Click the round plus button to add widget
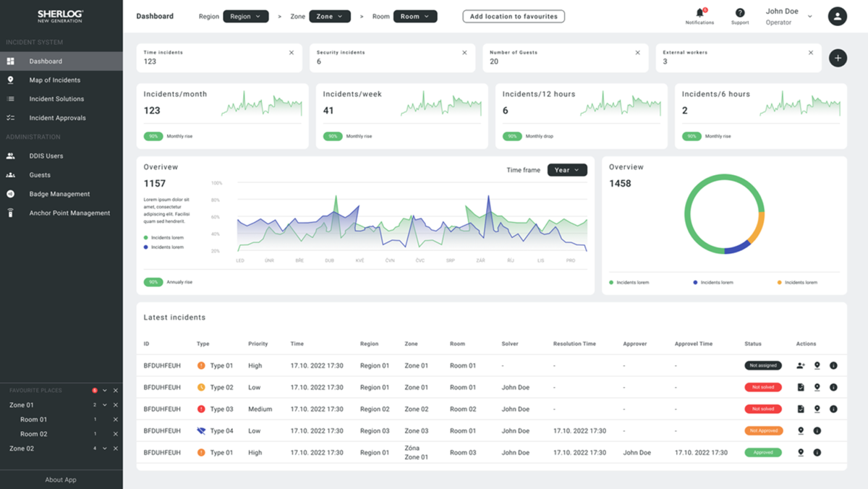 pyautogui.click(x=838, y=59)
